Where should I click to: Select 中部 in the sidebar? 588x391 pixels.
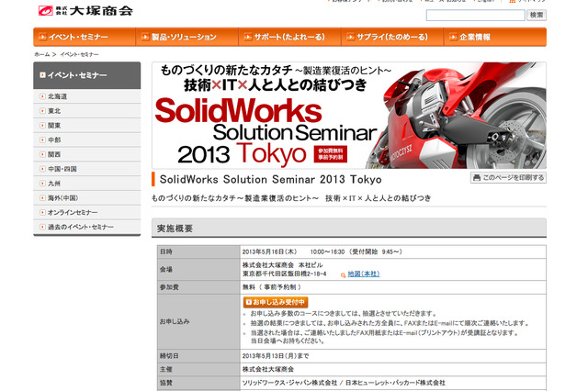[87, 140]
